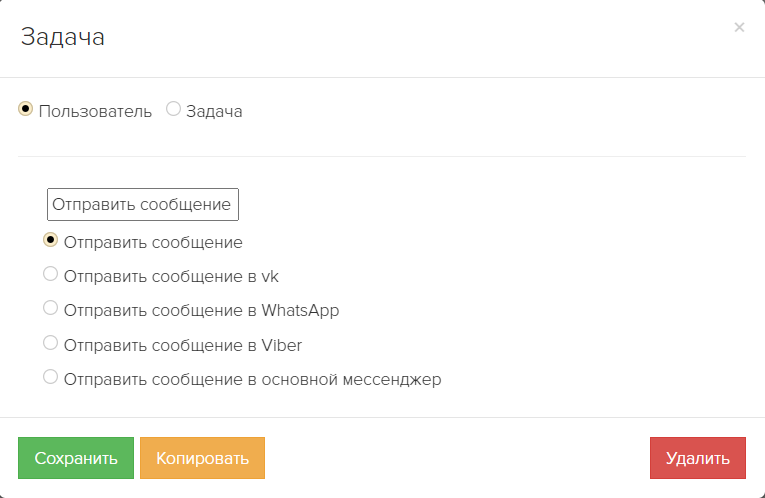The width and height of the screenshot is (765, 498).
Task: Click the Отправить сообщение label under the box
Action: (x=153, y=242)
